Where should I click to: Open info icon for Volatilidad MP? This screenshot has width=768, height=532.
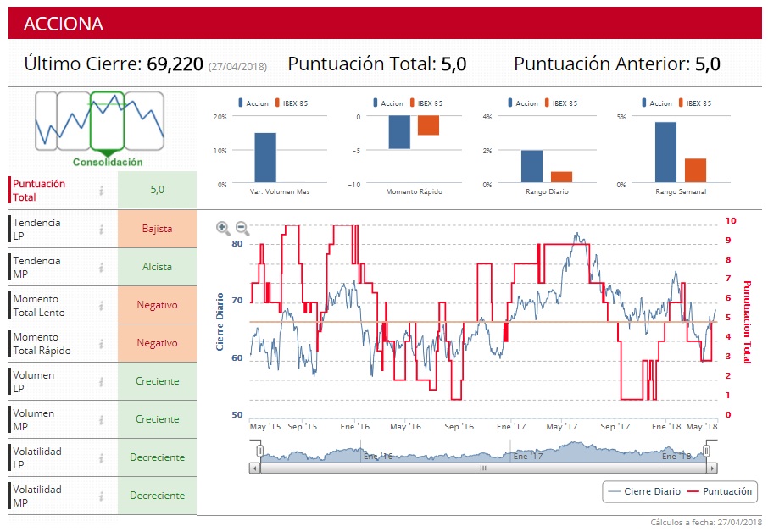(x=102, y=496)
